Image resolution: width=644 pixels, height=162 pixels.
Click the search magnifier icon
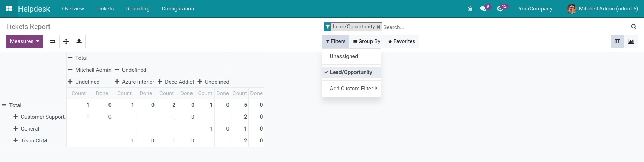point(634,27)
